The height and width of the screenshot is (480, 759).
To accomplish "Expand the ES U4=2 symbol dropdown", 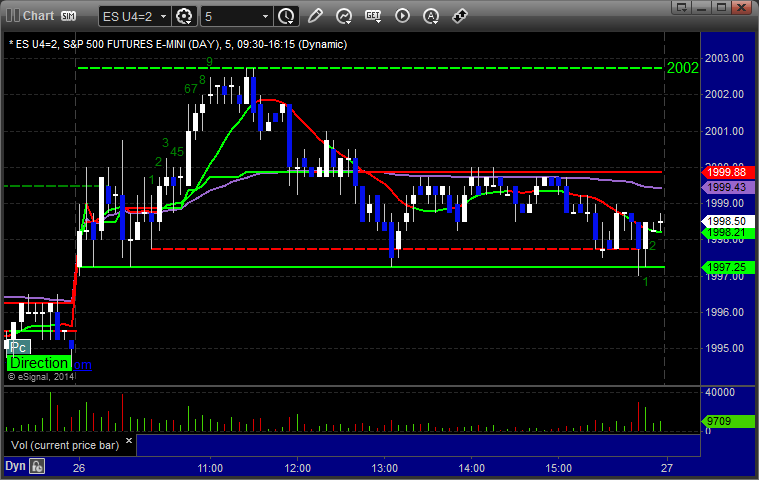I will coord(164,16).
